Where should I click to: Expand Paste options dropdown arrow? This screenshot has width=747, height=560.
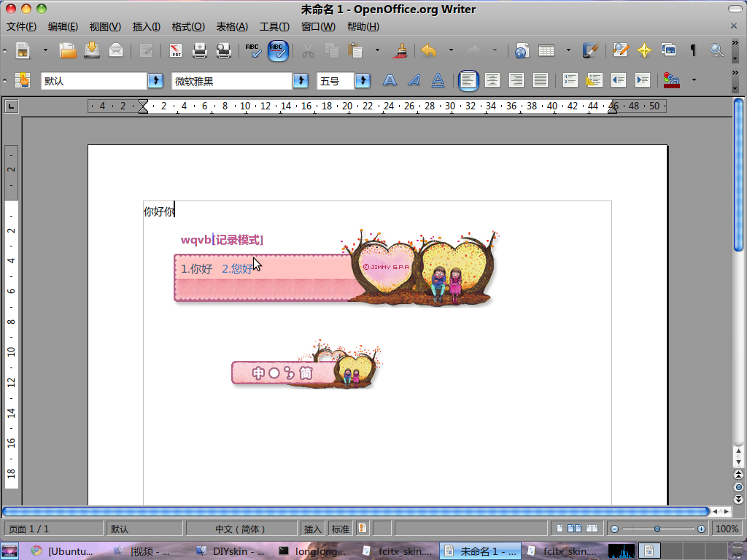coord(377,50)
